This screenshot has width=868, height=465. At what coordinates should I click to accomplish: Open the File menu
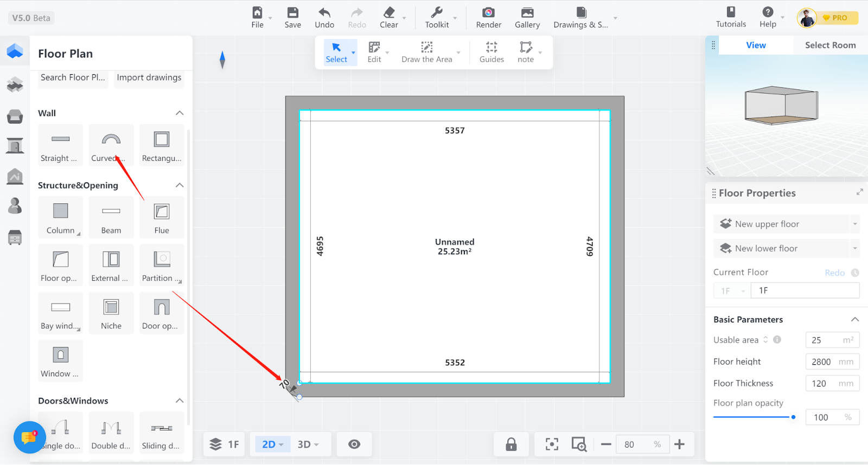(x=258, y=17)
